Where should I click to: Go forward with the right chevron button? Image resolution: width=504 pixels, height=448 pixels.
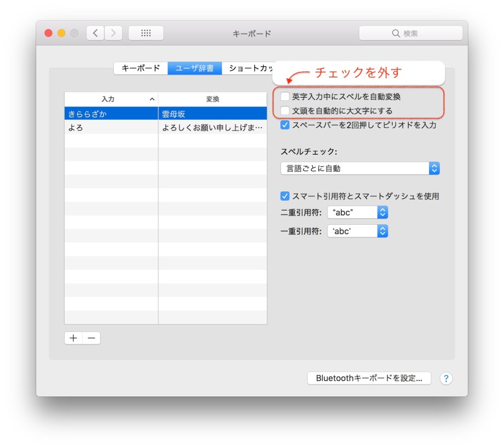113,33
